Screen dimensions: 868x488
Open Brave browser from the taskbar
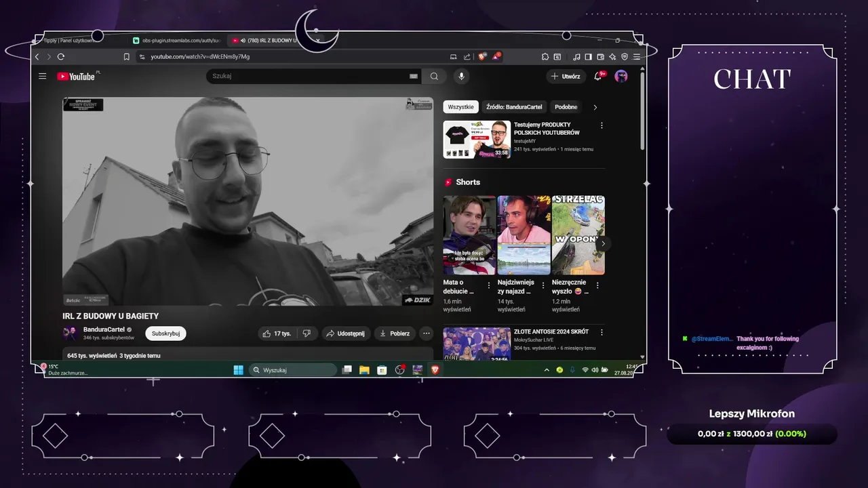tap(435, 370)
